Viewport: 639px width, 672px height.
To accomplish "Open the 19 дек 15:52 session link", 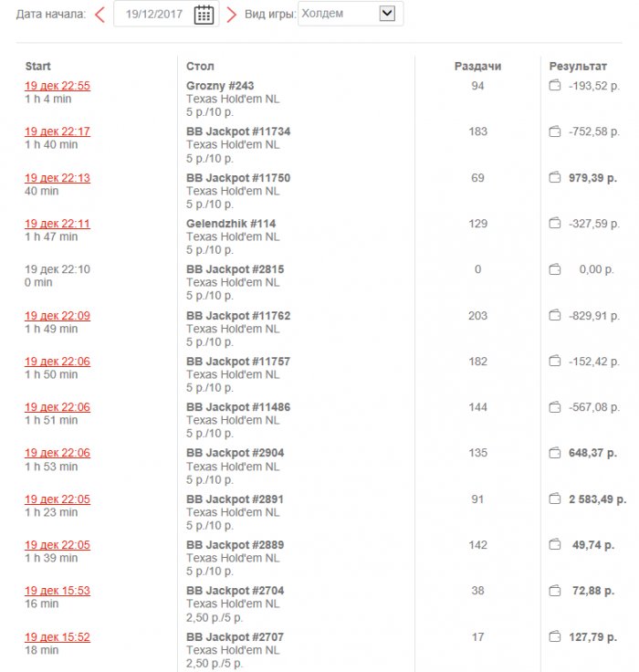I will [57, 637].
